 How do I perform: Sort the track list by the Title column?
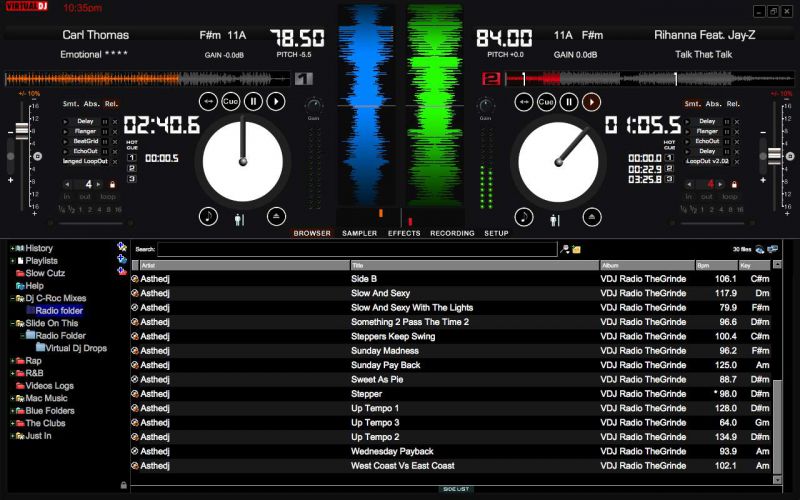[474, 265]
